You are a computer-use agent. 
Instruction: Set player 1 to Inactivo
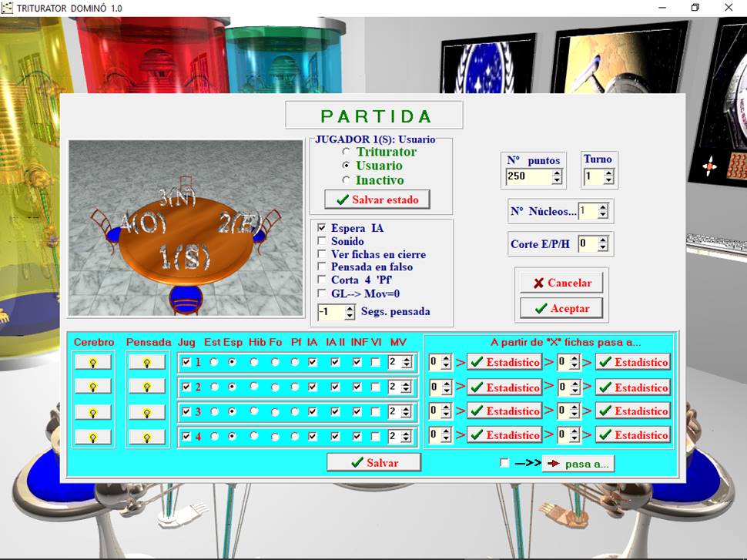point(347,180)
